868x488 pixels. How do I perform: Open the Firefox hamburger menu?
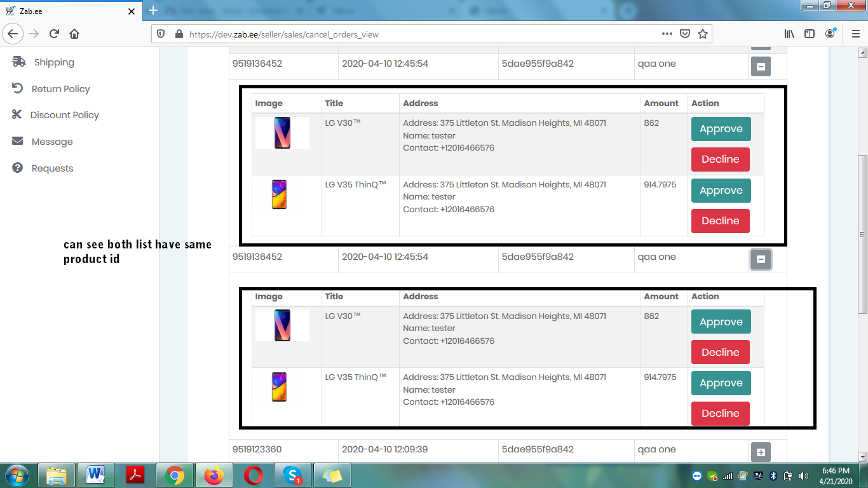(x=856, y=34)
